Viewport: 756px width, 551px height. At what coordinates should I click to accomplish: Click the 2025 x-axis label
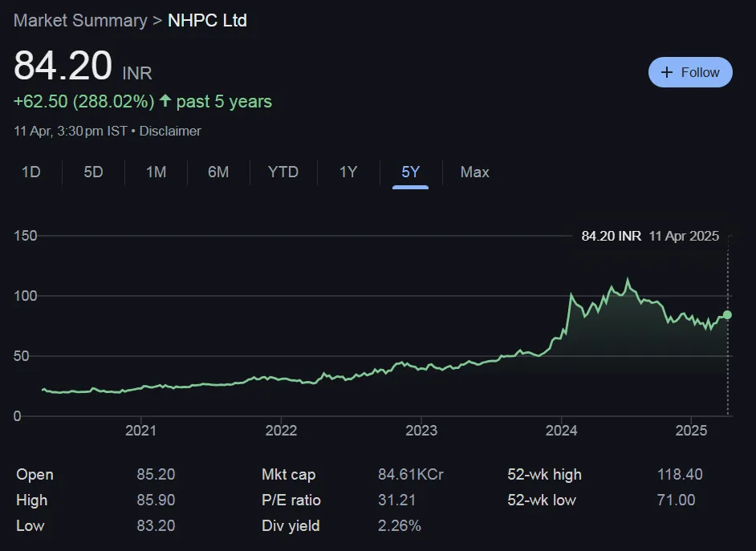691,430
